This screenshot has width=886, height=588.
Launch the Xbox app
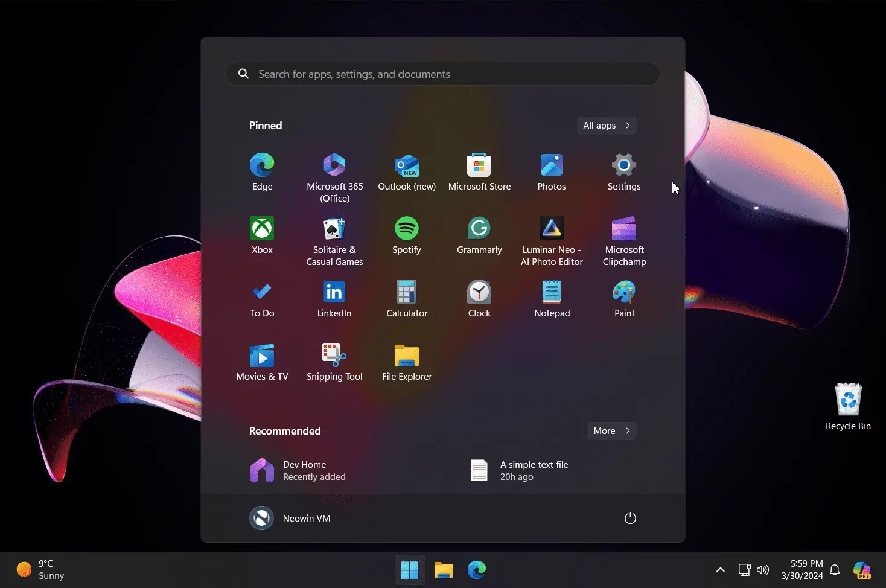tap(262, 236)
